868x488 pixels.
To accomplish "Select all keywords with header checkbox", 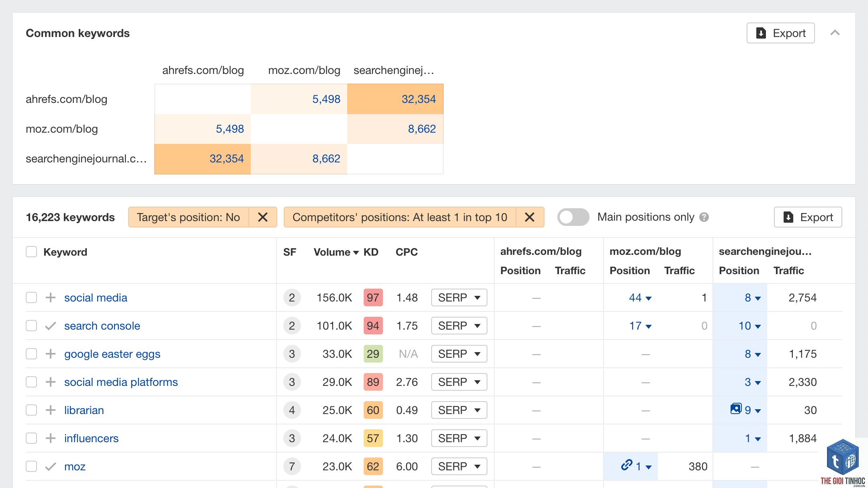I will pyautogui.click(x=31, y=252).
